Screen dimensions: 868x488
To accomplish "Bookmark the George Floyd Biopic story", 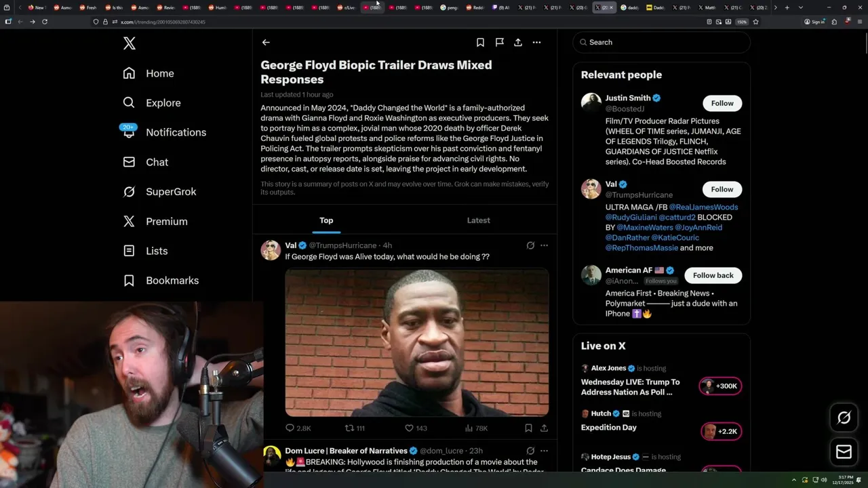I will coord(480,42).
